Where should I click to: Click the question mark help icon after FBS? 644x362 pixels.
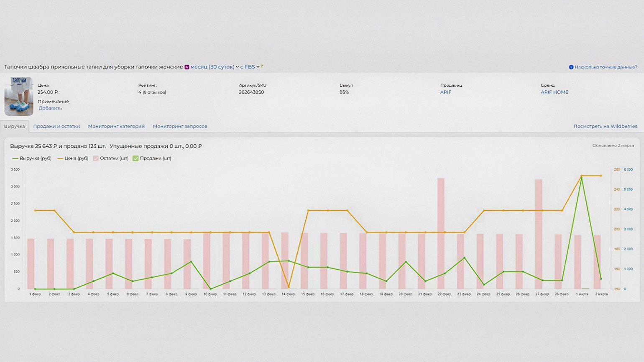click(x=262, y=66)
